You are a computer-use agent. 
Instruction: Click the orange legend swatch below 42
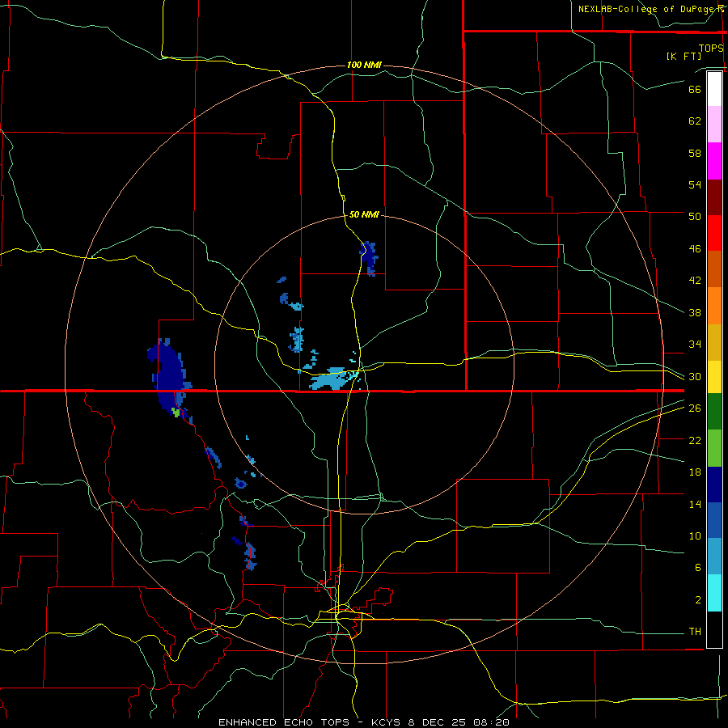[714, 306]
